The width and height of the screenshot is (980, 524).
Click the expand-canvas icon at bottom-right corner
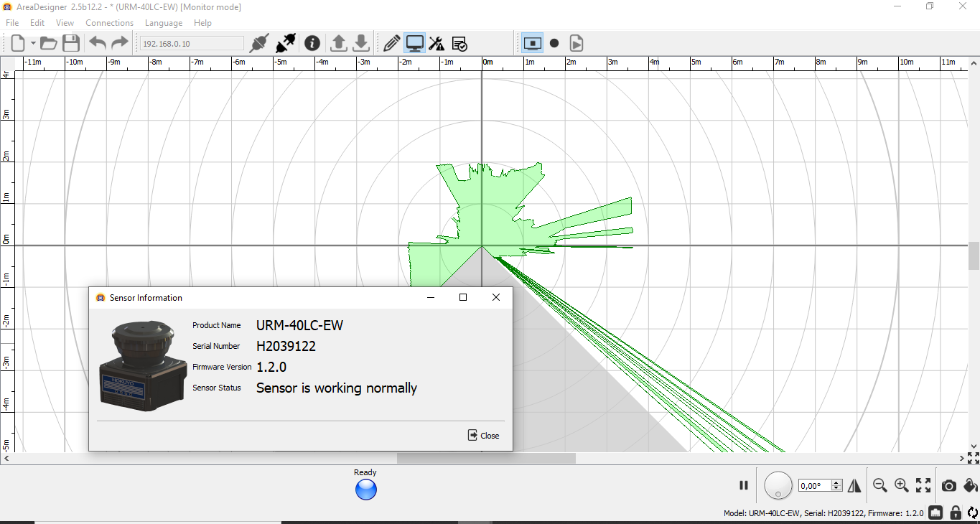tap(974, 458)
